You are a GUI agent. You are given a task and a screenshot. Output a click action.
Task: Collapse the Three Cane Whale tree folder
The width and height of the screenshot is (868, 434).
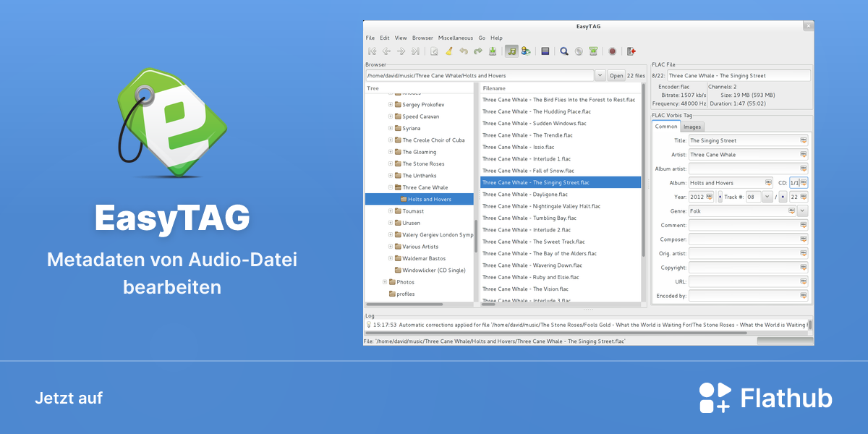[391, 187]
